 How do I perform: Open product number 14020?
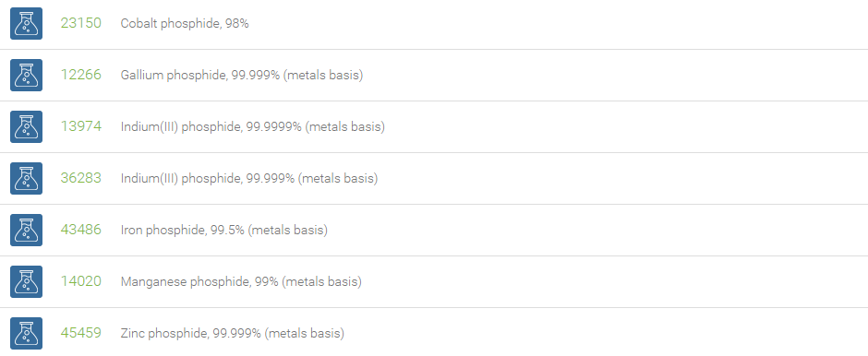[x=81, y=281]
